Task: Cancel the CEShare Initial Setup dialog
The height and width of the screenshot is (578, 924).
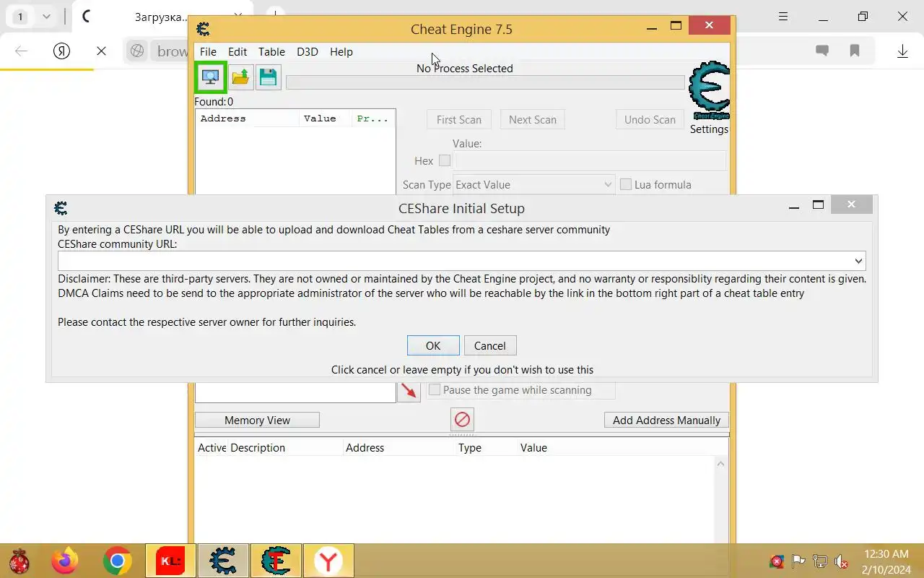Action: click(489, 345)
